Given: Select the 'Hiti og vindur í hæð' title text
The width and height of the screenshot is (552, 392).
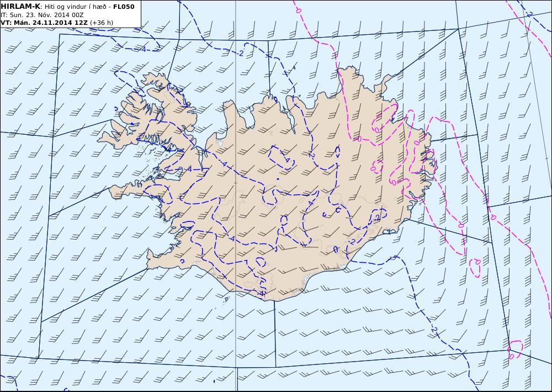Looking at the screenshot, I should tap(75, 7).
